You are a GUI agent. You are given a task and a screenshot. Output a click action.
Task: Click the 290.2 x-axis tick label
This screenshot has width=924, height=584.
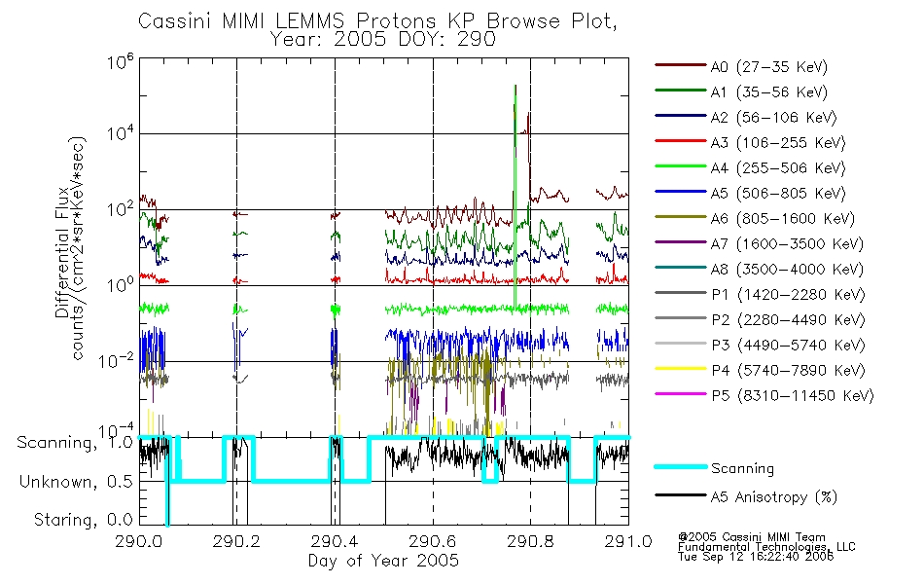(x=237, y=541)
